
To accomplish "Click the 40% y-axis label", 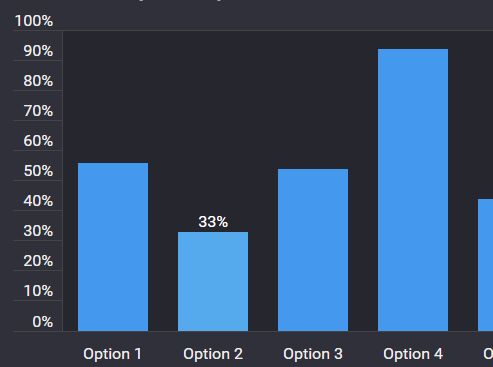I will click(38, 201).
